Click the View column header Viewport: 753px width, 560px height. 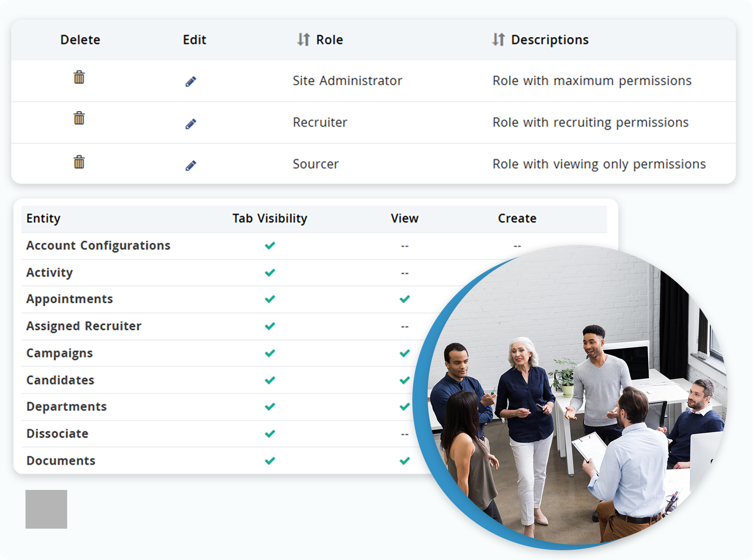pos(404,219)
